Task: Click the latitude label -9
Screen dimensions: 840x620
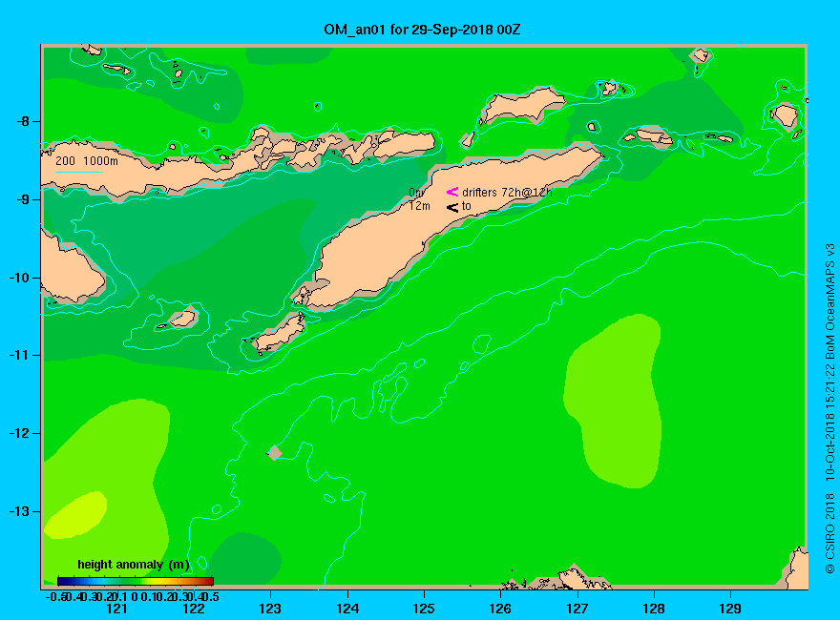Action: coord(22,199)
